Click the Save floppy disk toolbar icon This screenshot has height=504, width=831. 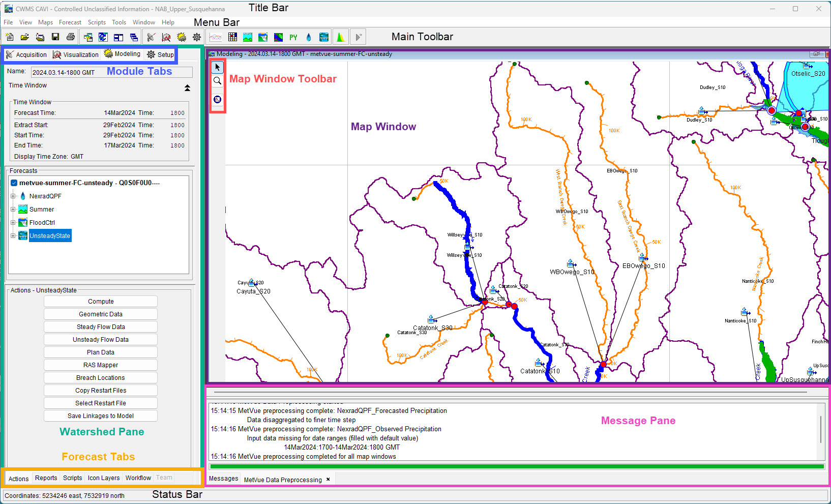click(x=55, y=37)
